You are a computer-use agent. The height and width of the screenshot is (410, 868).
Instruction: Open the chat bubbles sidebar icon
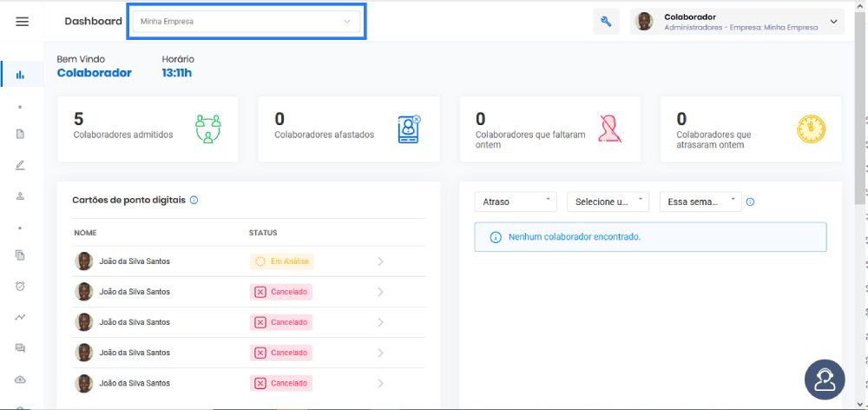coord(21,348)
